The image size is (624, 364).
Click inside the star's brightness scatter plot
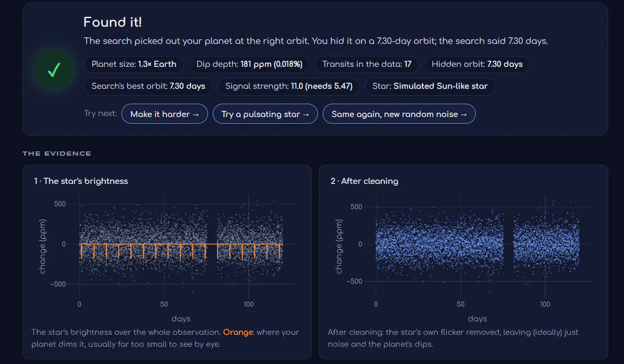tap(181, 246)
